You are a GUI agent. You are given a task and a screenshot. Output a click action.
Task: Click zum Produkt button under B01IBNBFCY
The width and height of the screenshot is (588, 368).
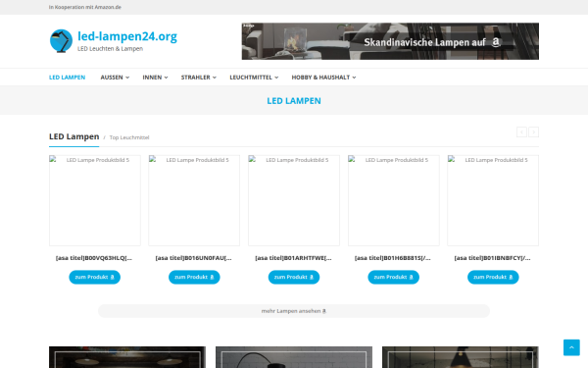click(493, 277)
